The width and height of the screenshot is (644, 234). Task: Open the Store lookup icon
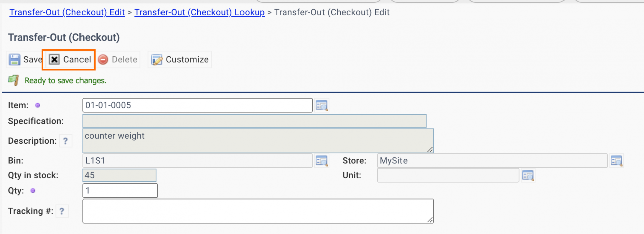coord(616,161)
